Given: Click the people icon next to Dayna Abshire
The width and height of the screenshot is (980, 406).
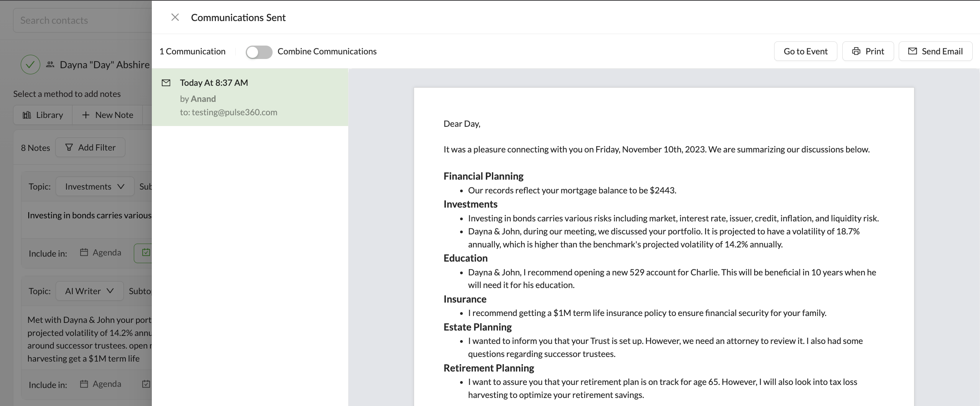Looking at the screenshot, I should (x=50, y=64).
